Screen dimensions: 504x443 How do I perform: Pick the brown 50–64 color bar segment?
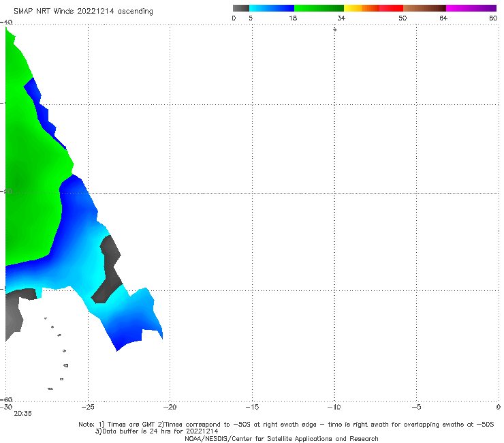pyautogui.click(x=424, y=8)
